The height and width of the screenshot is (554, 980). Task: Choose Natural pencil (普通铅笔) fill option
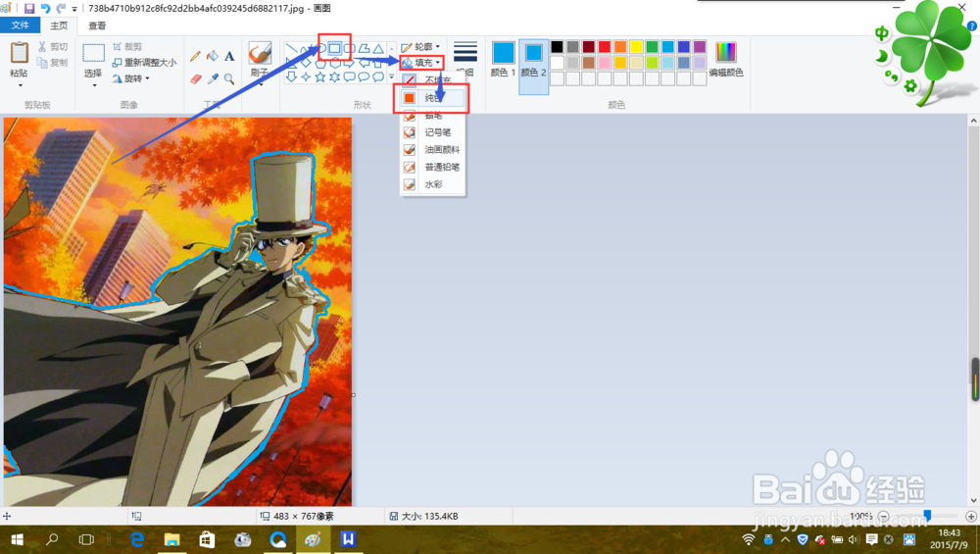pos(432,168)
